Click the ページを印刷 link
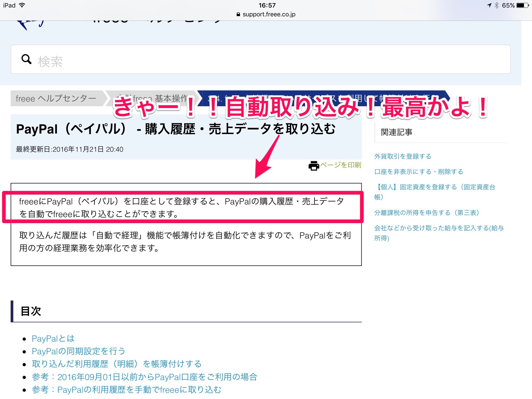532x399 pixels. 340,165
